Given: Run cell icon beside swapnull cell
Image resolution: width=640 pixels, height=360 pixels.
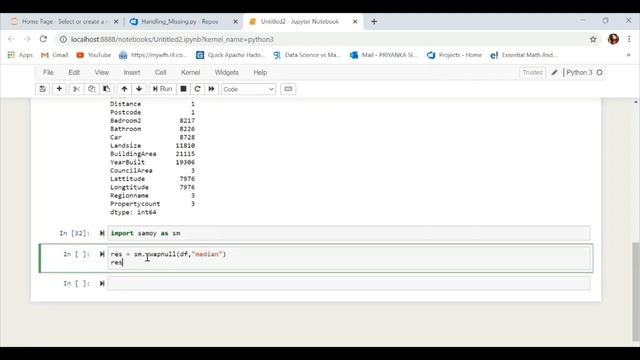Looking at the screenshot, I should pos(102,254).
